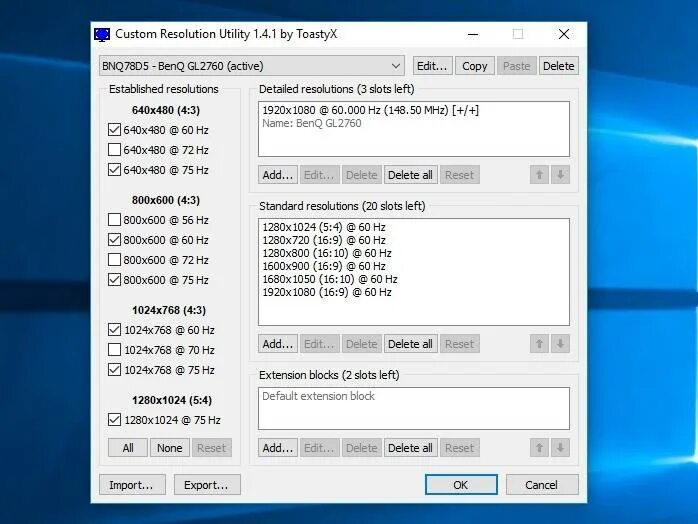Move down arrow in Extension blocks
This screenshot has width=698, height=524.
point(560,448)
